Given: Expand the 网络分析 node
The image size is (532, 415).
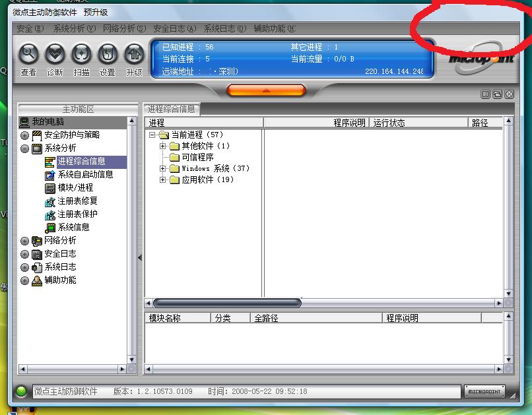Looking at the screenshot, I should click(x=24, y=241).
